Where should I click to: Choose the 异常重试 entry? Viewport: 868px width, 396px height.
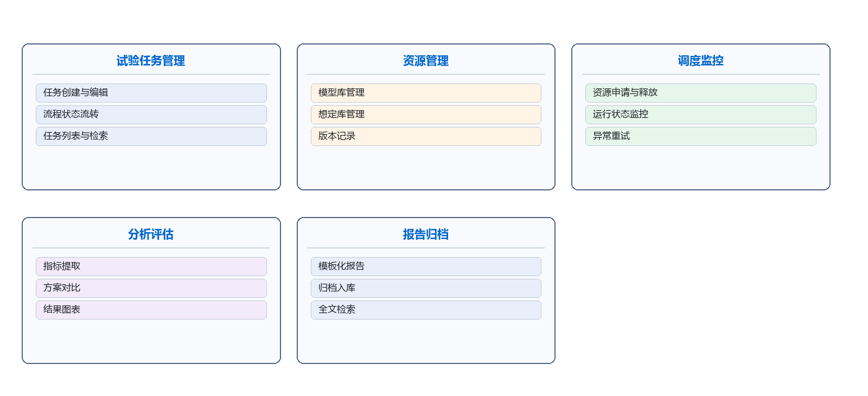pyautogui.click(x=701, y=136)
